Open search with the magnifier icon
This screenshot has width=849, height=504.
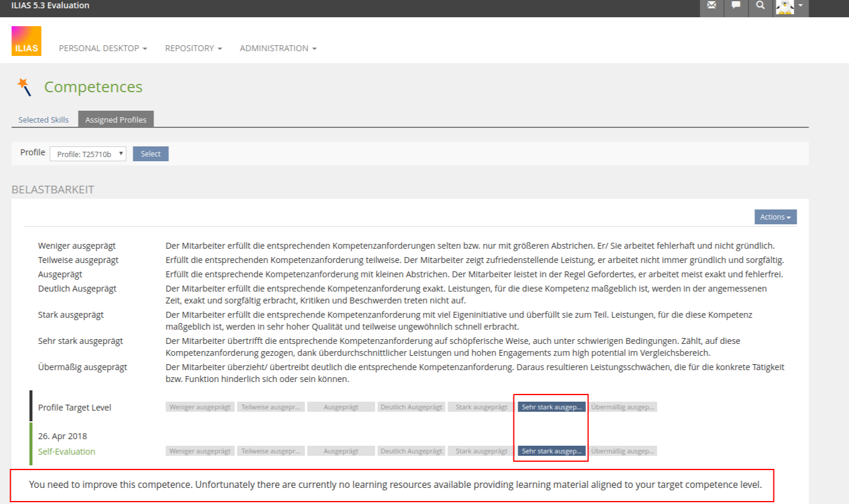[x=760, y=6]
